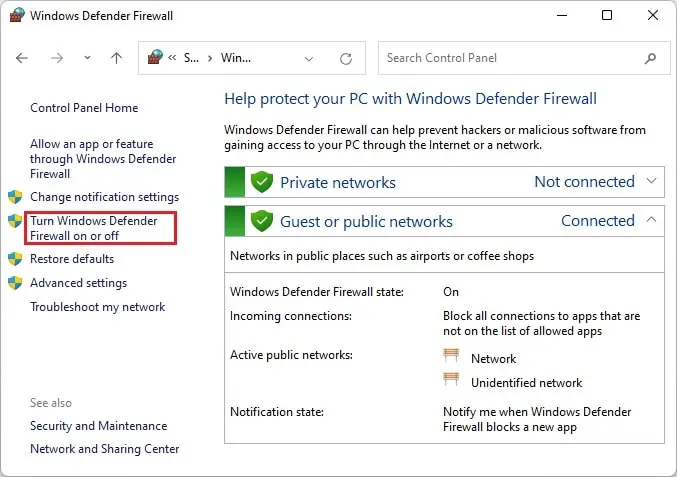
Task: Close the Windows Defender Firewall window
Action: point(653,15)
